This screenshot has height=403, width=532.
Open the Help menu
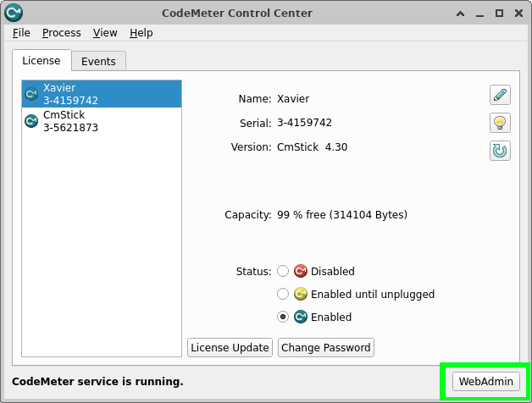pos(141,33)
